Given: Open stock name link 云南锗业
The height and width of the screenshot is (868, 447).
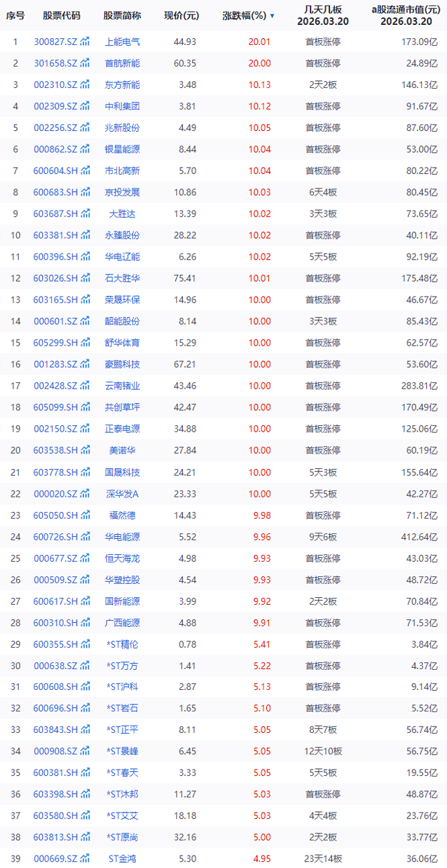Looking at the screenshot, I should pos(122,385).
